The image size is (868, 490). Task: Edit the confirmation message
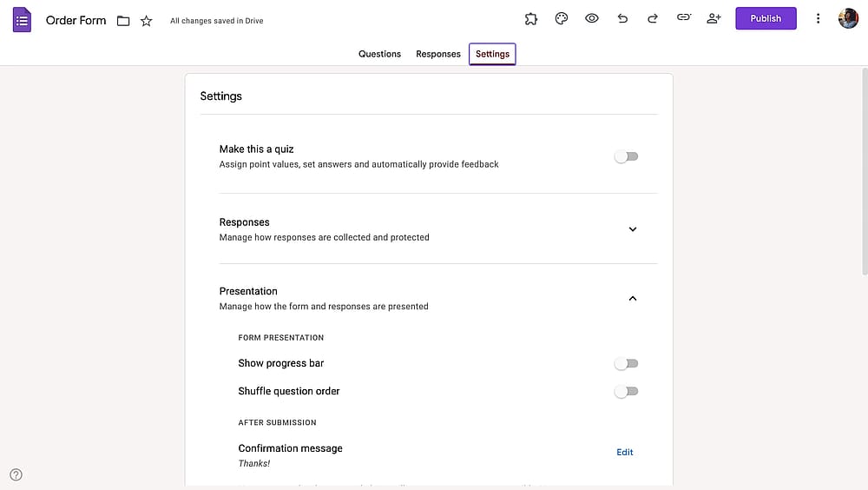pos(624,453)
